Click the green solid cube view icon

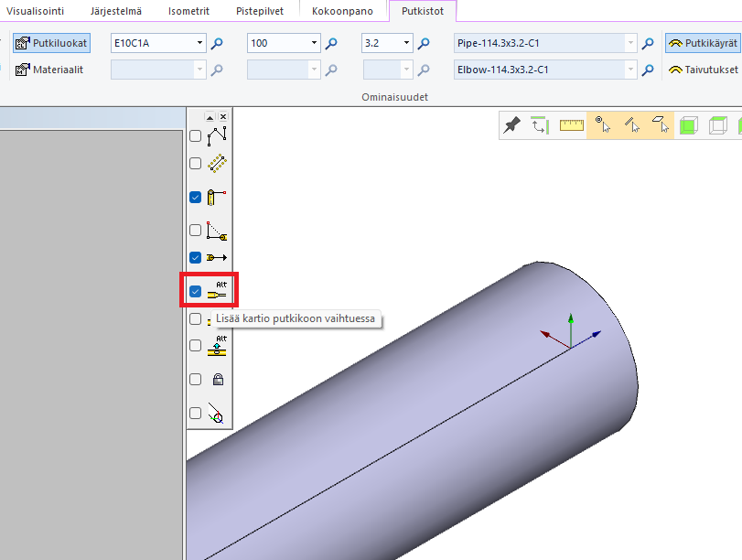click(688, 125)
